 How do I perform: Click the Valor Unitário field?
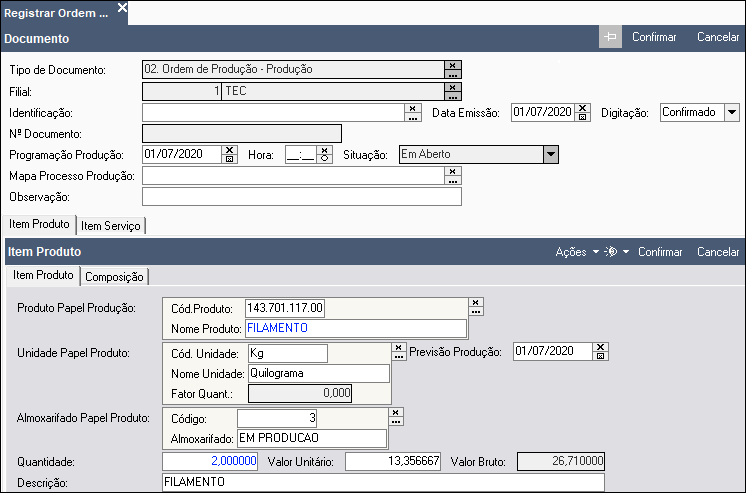[393, 461]
